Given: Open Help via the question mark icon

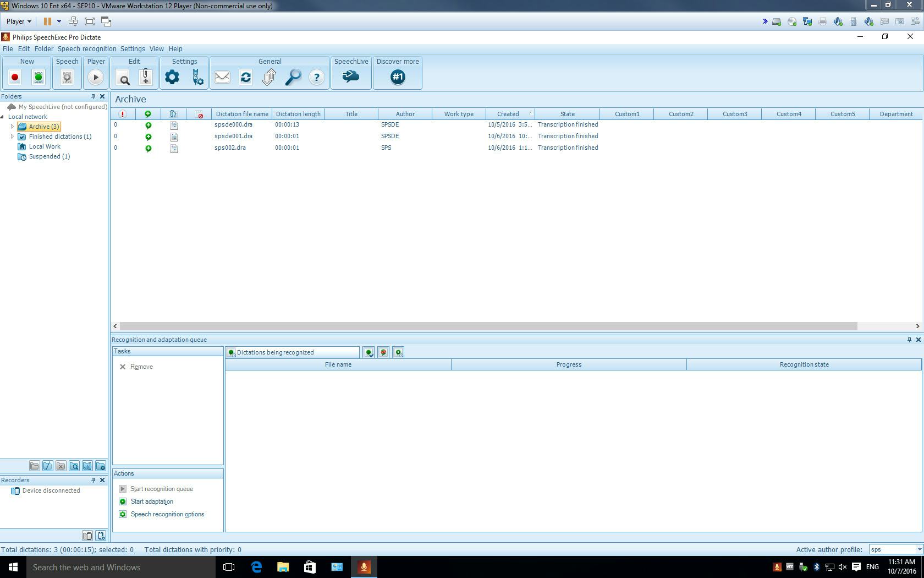Looking at the screenshot, I should click(x=317, y=78).
